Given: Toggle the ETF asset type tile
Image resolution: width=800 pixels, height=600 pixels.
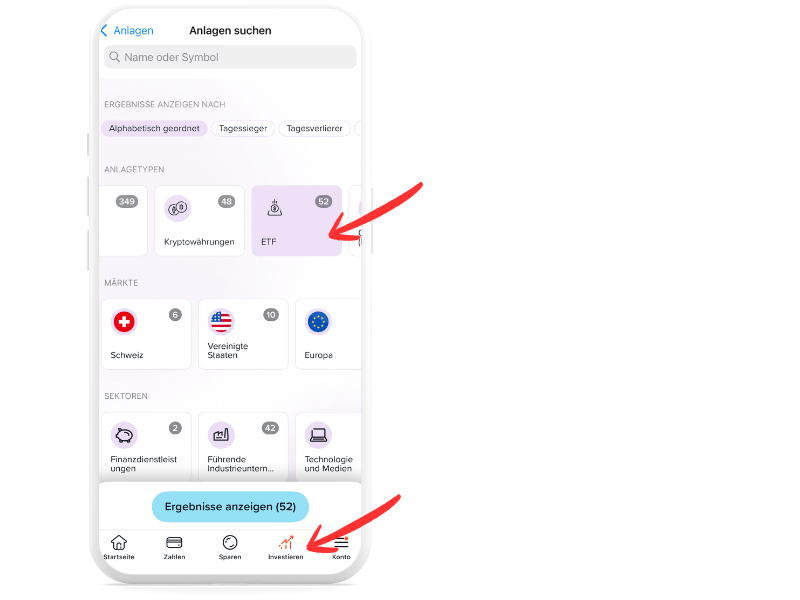Looking at the screenshot, I should point(296,220).
